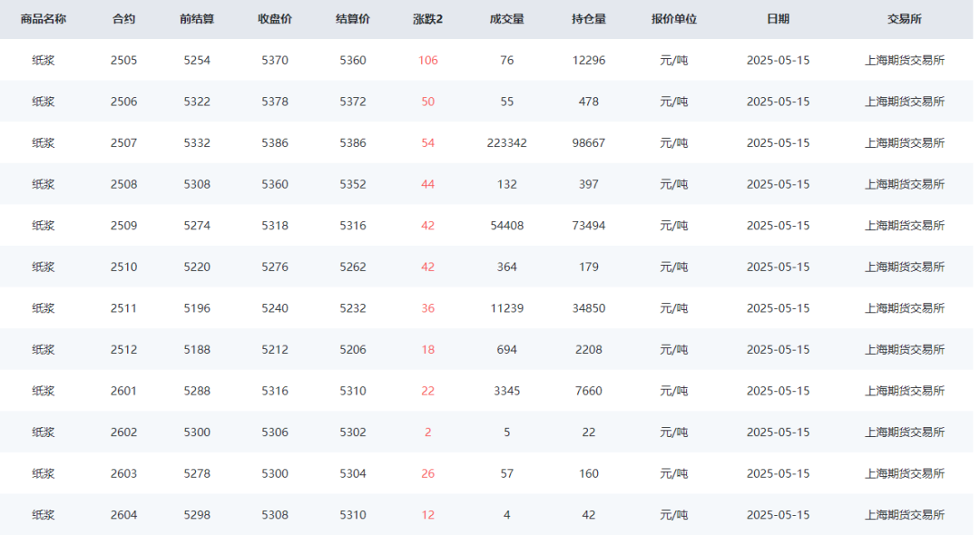Click volume value 694
Image resolution: width=980 pixels, height=535 pixels.
click(x=507, y=350)
